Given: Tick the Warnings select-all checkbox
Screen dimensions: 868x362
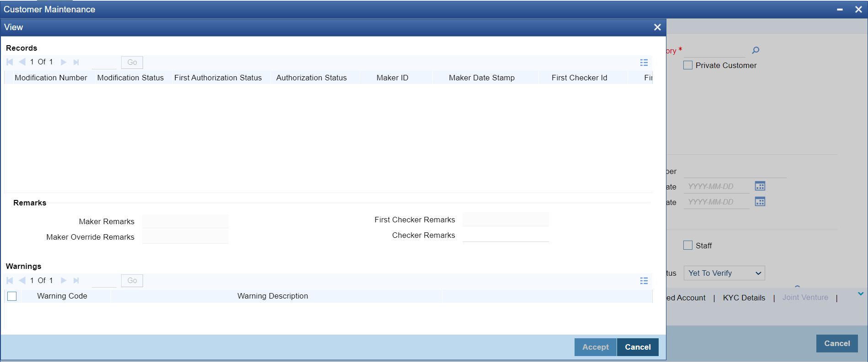Looking at the screenshot, I should coord(12,296).
